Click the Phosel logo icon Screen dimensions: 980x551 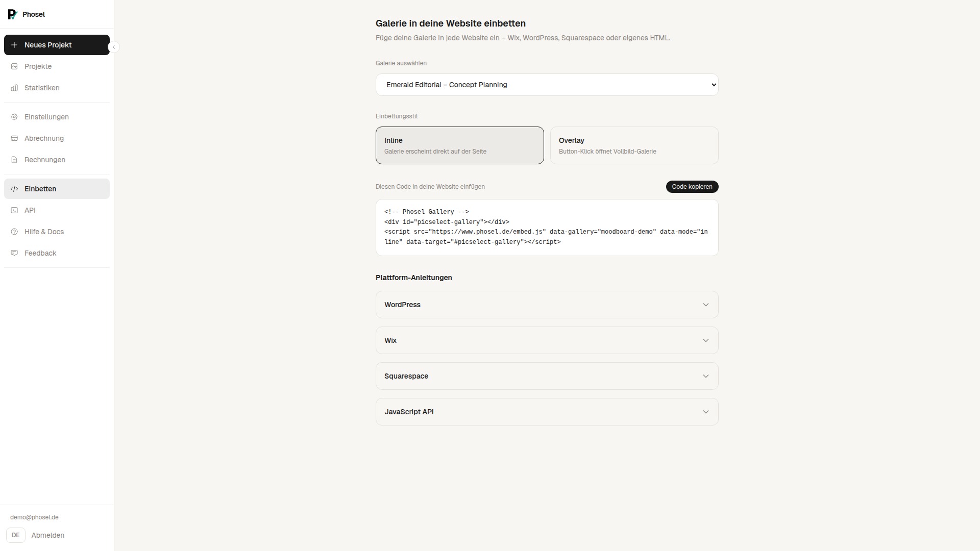click(13, 14)
